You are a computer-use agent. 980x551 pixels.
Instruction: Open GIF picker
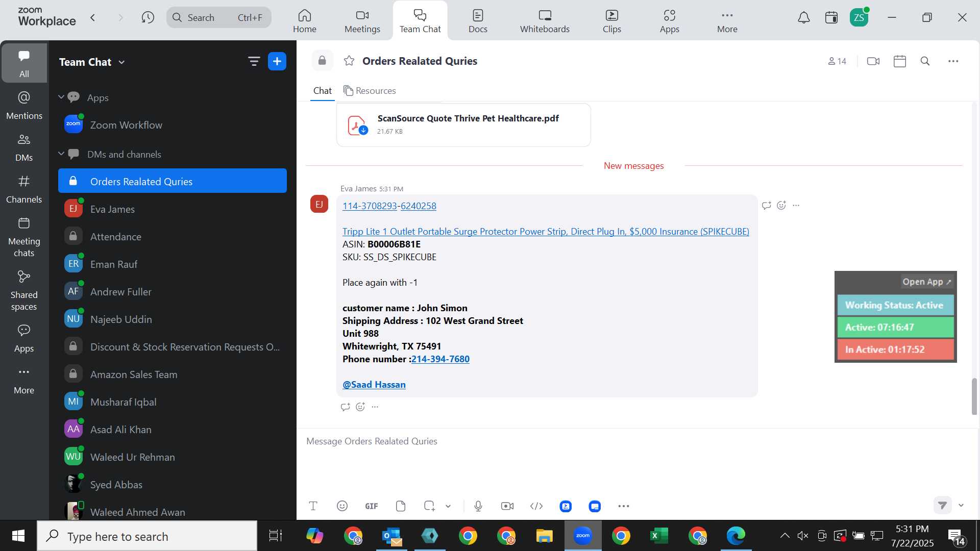pyautogui.click(x=372, y=506)
